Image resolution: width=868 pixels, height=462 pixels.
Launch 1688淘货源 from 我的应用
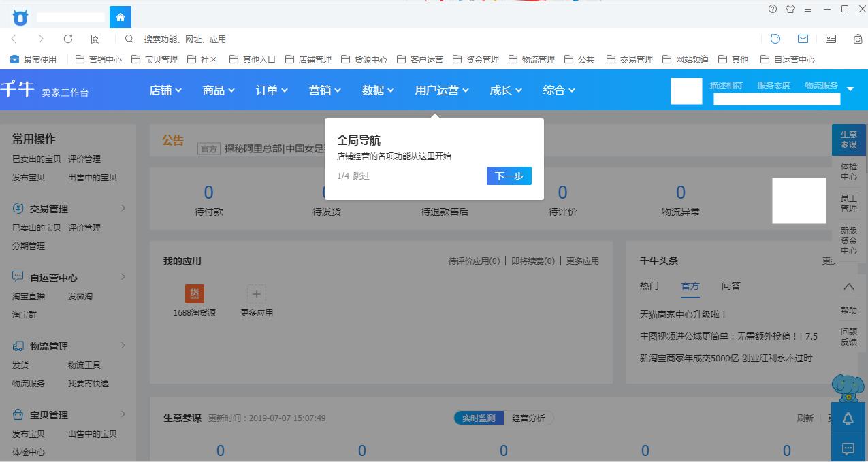[195, 294]
